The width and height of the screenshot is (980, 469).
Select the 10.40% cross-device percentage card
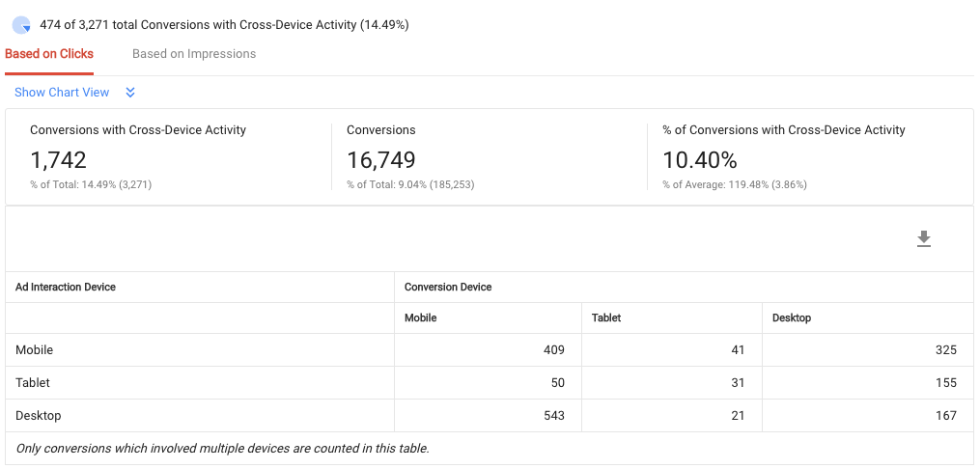(811, 156)
